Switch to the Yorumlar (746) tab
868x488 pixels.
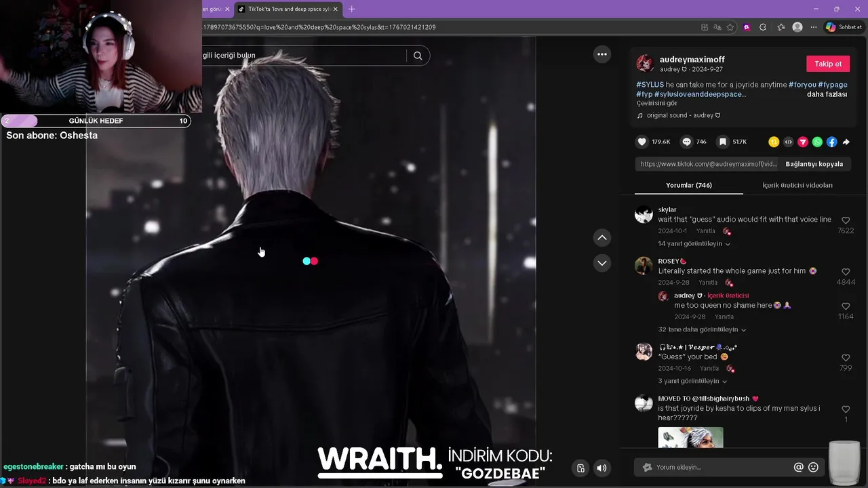[x=688, y=185]
